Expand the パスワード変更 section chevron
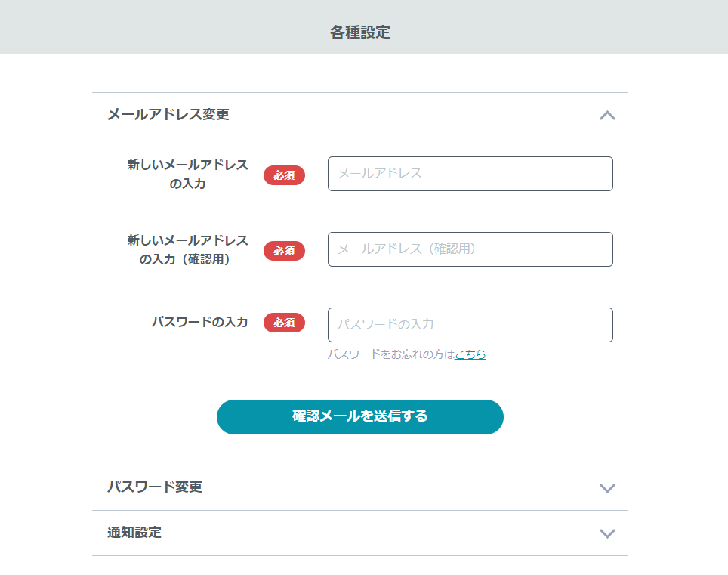The height and width of the screenshot is (575, 728). (607, 488)
